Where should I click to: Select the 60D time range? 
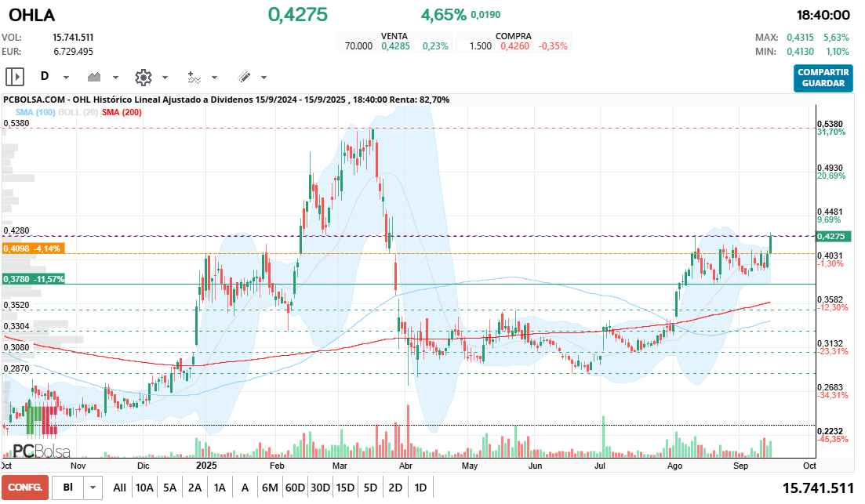(295, 488)
